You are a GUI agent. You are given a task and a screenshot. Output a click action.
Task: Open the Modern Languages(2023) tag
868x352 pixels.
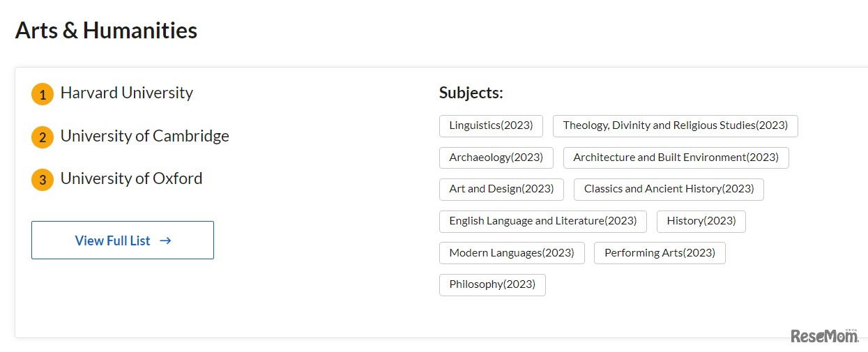(x=511, y=252)
